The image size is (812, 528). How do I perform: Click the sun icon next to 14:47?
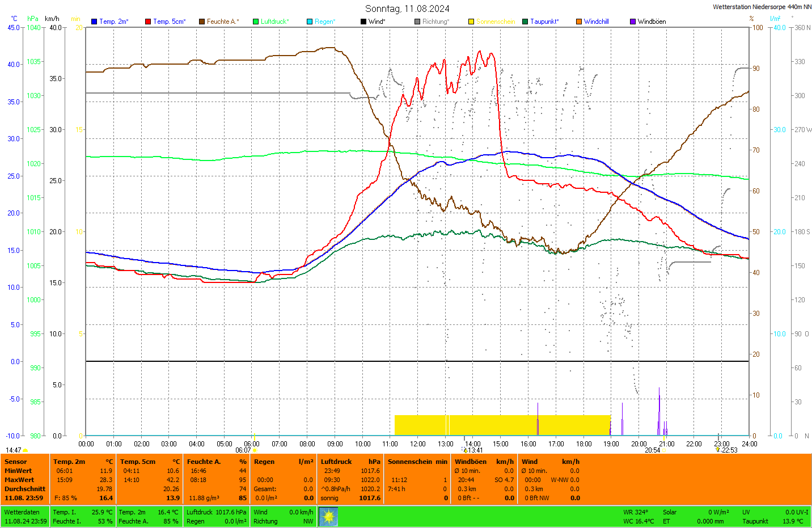pos(25,451)
